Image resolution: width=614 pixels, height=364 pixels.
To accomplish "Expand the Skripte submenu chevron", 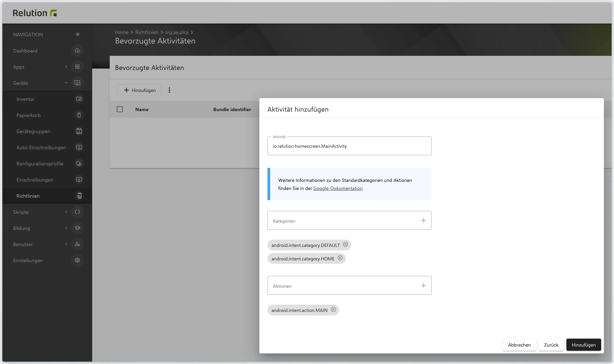I will pos(66,212).
